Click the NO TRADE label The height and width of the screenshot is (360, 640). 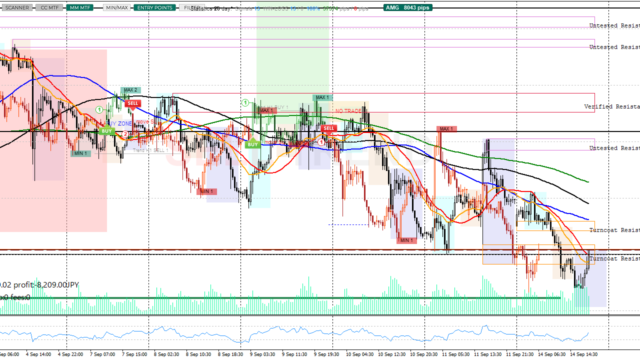point(348,111)
